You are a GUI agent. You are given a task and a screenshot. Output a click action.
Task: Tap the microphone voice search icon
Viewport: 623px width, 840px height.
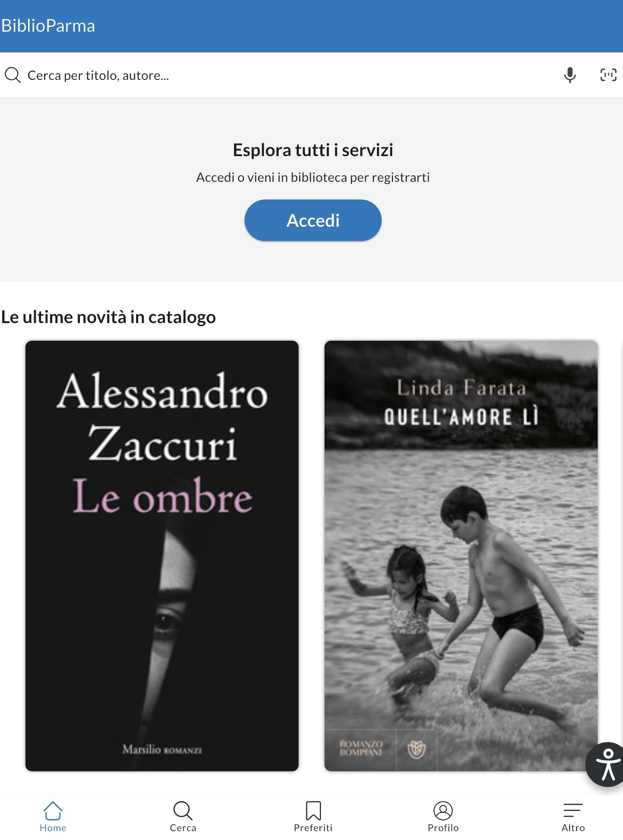coord(570,75)
